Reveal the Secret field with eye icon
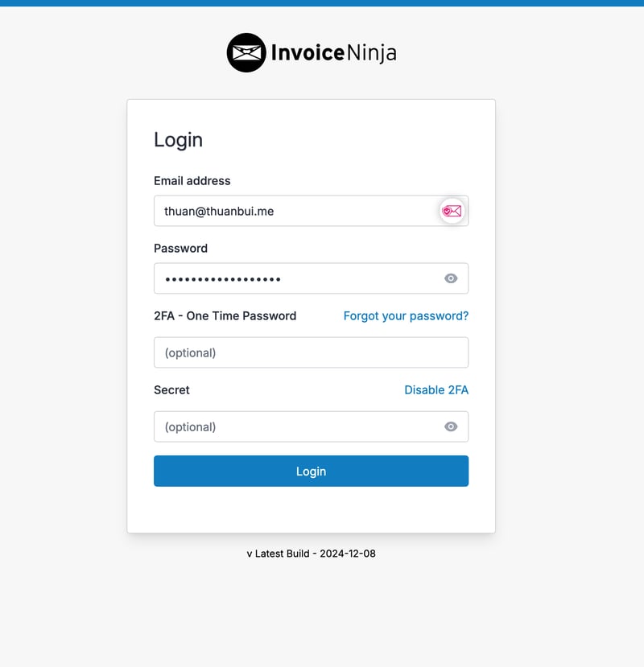This screenshot has height=667, width=644. pyautogui.click(x=451, y=426)
